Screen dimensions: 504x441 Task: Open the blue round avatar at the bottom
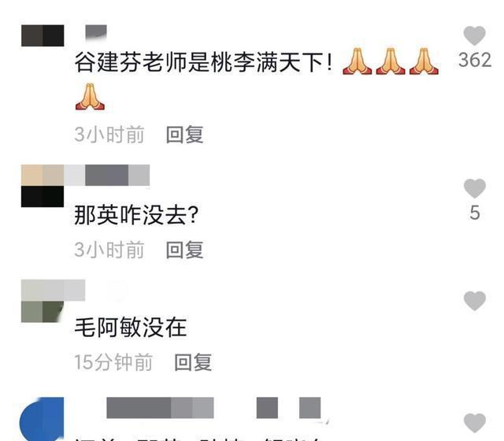click(42, 419)
